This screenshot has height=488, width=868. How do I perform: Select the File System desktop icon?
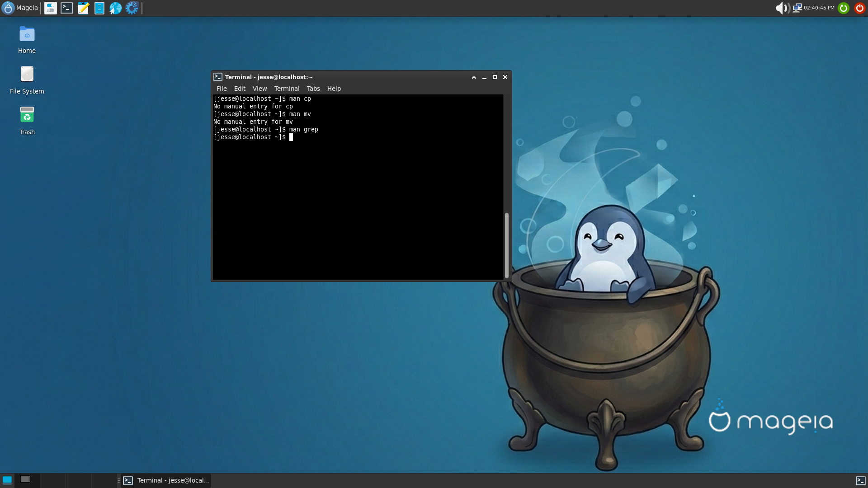pyautogui.click(x=27, y=80)
